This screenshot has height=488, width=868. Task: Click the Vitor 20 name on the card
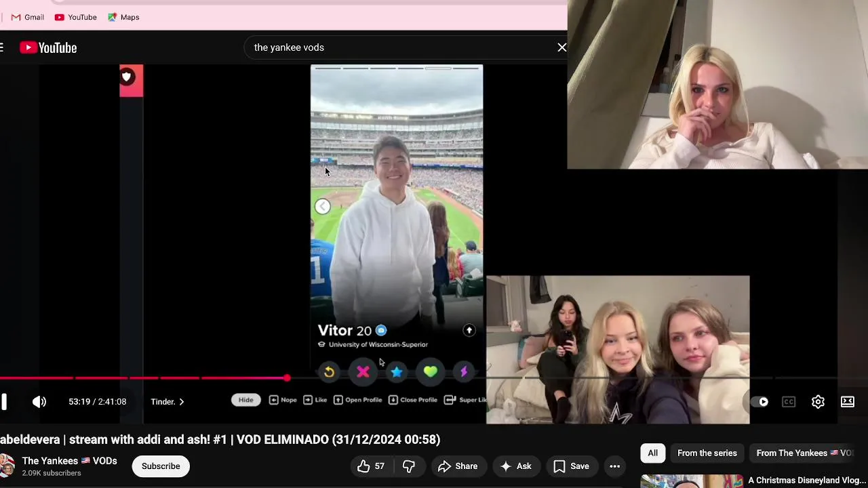click(x=344, y=331)
